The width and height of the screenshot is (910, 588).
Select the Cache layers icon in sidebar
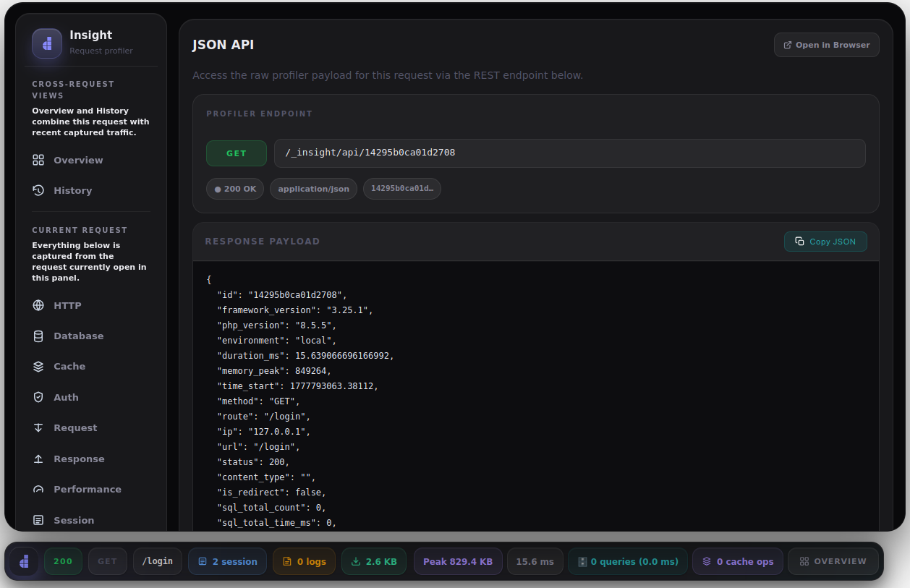click(38, 366)
